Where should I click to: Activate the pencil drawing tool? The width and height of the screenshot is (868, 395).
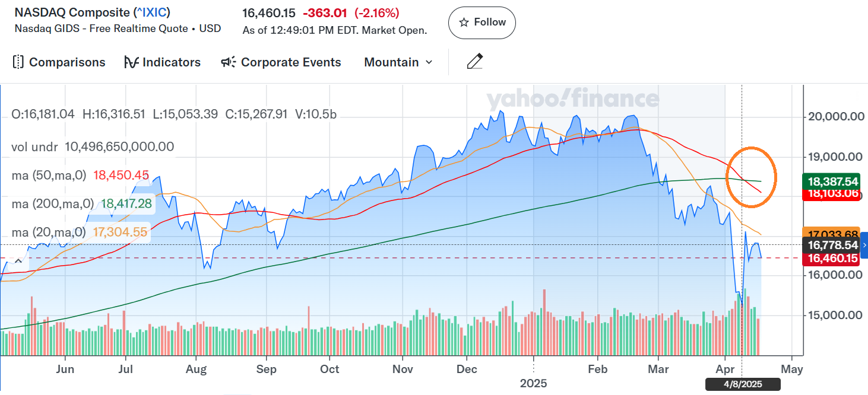(474, 62)
